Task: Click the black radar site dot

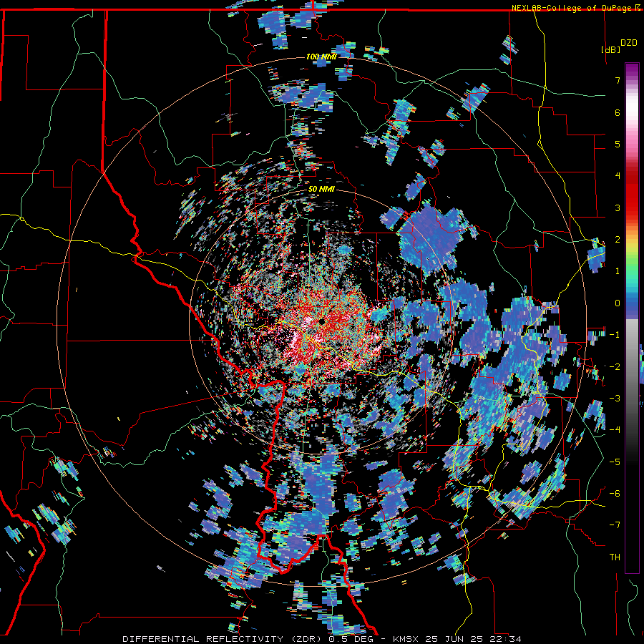Action: pos(322,321)
